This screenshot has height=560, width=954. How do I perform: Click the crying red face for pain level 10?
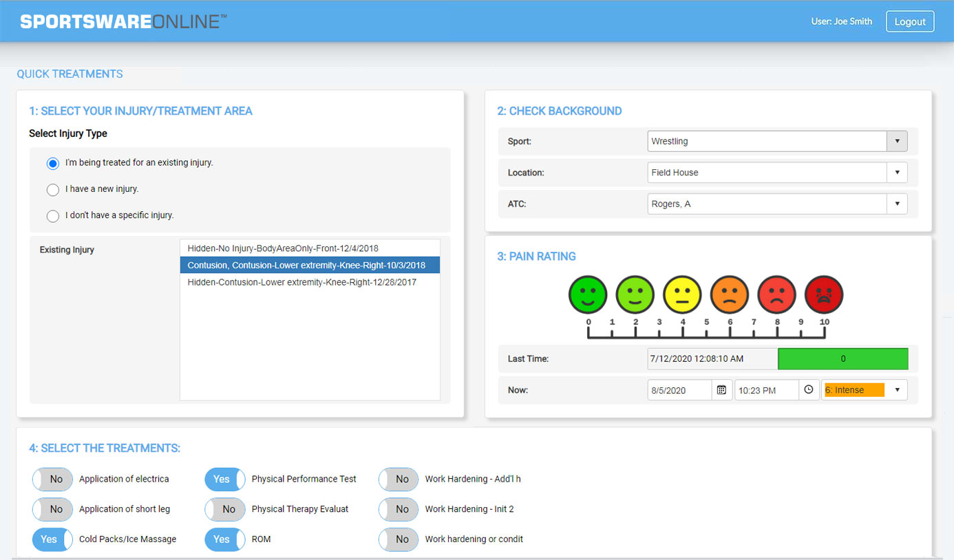(823, 294)
